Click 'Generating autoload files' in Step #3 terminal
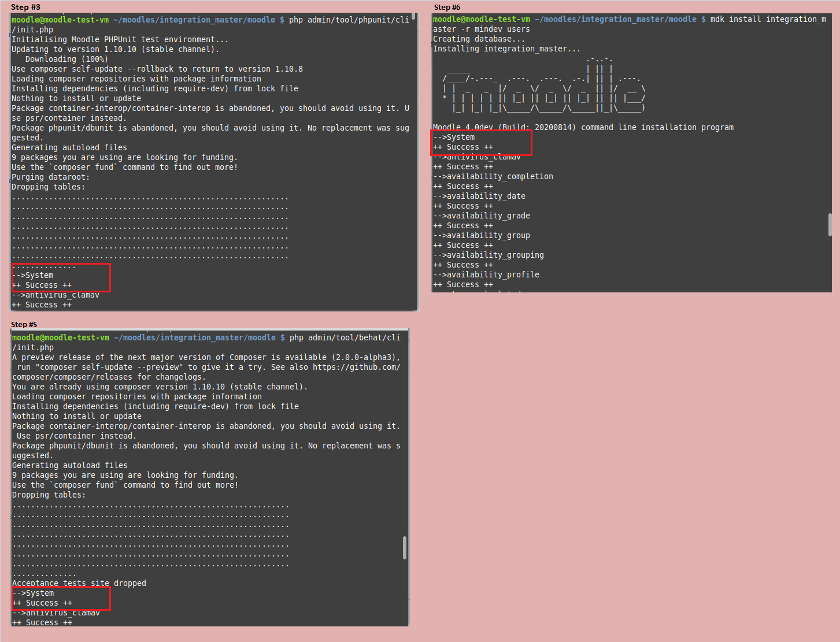The image size is (840, 642). pyautogui.click(x=69, y=147)
